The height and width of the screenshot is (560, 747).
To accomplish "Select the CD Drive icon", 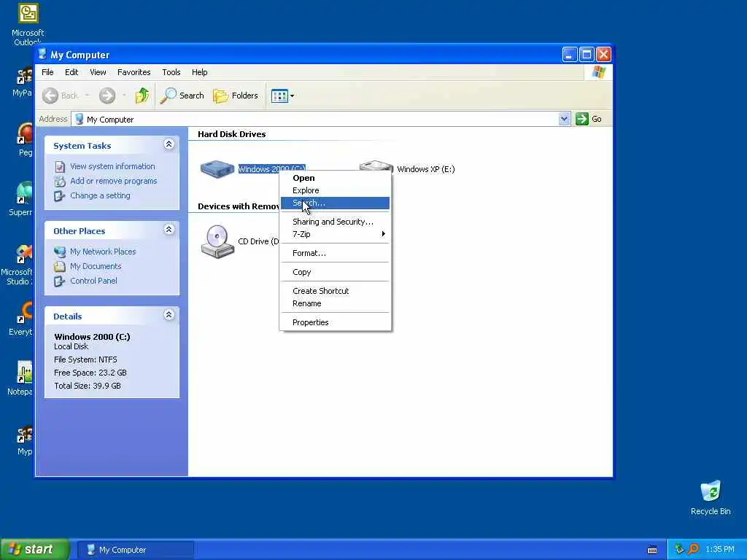I will coord(217,241).
